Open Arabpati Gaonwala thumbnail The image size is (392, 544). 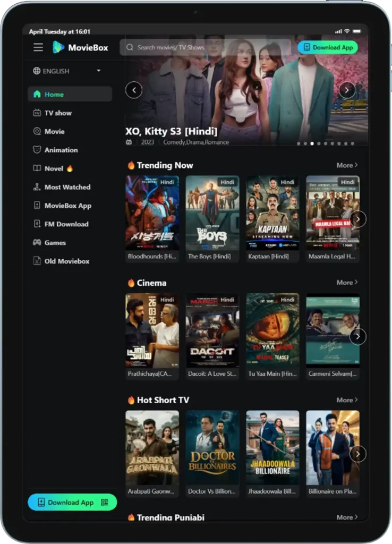pos(152,447)
